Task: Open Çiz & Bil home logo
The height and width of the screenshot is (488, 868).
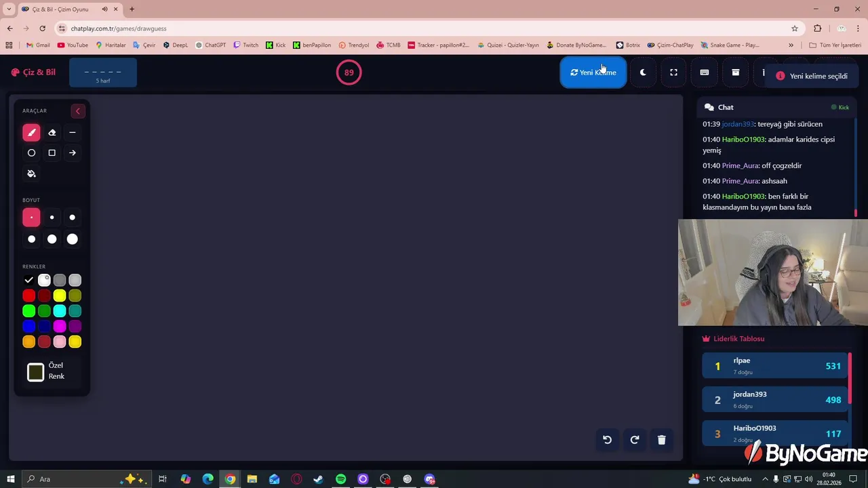Action: point(33,73)
